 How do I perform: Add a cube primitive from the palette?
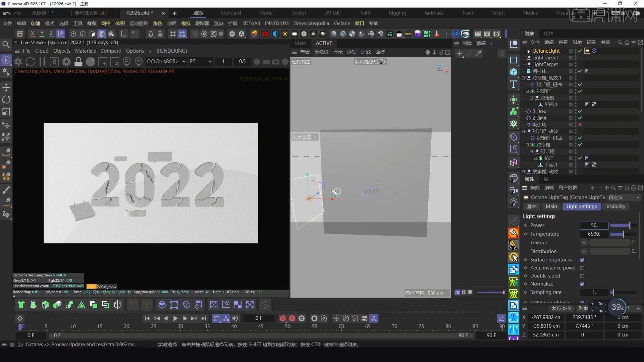click(514, 72)
